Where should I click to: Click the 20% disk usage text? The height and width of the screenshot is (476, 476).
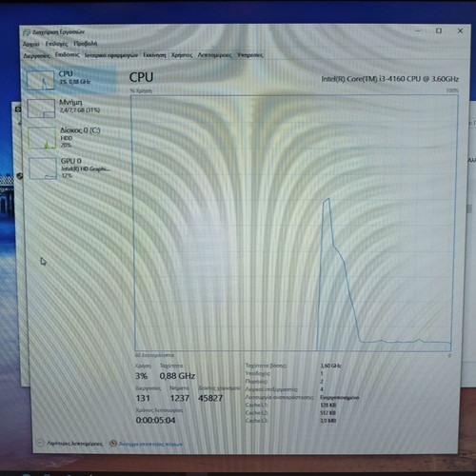tap(66, 145)
